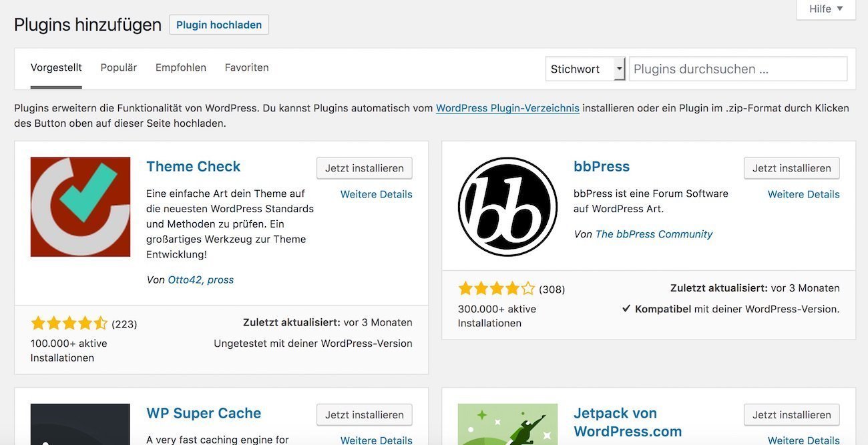Click the bbPress logo icon
The image size is (868, 445).
(507, 206)
